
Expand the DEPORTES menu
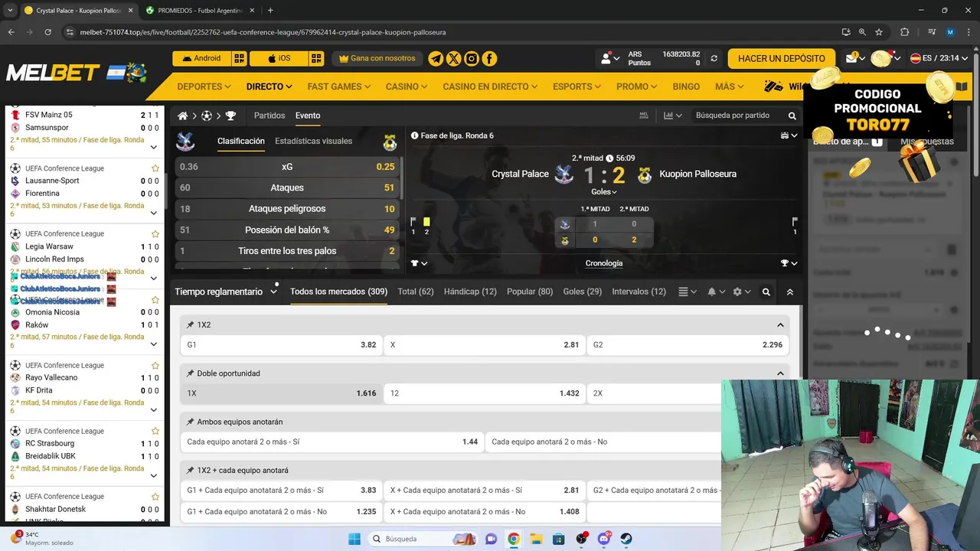(204, 86)
